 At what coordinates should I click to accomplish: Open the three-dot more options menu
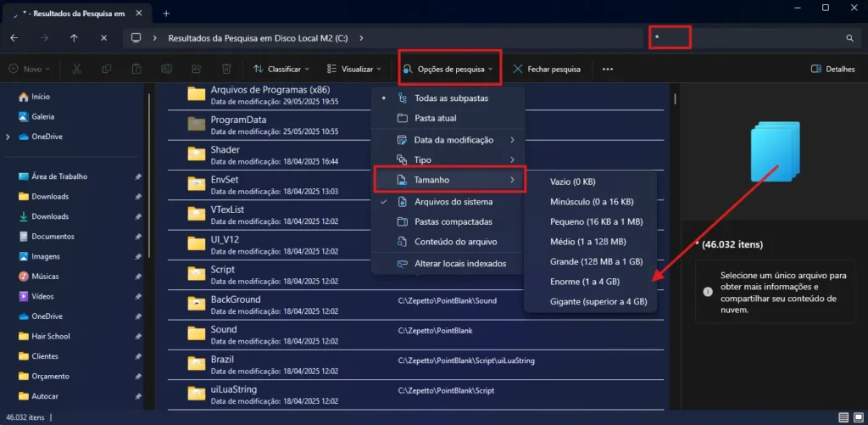coord(608,70)
